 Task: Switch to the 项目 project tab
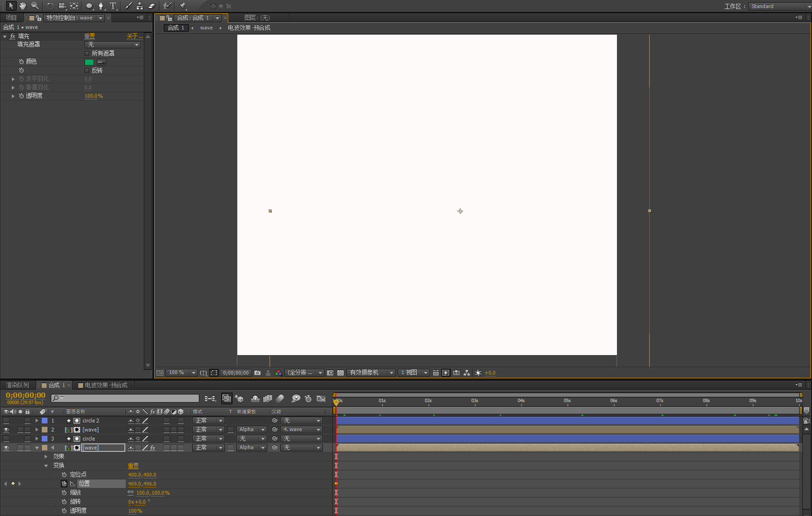[11, 18]
